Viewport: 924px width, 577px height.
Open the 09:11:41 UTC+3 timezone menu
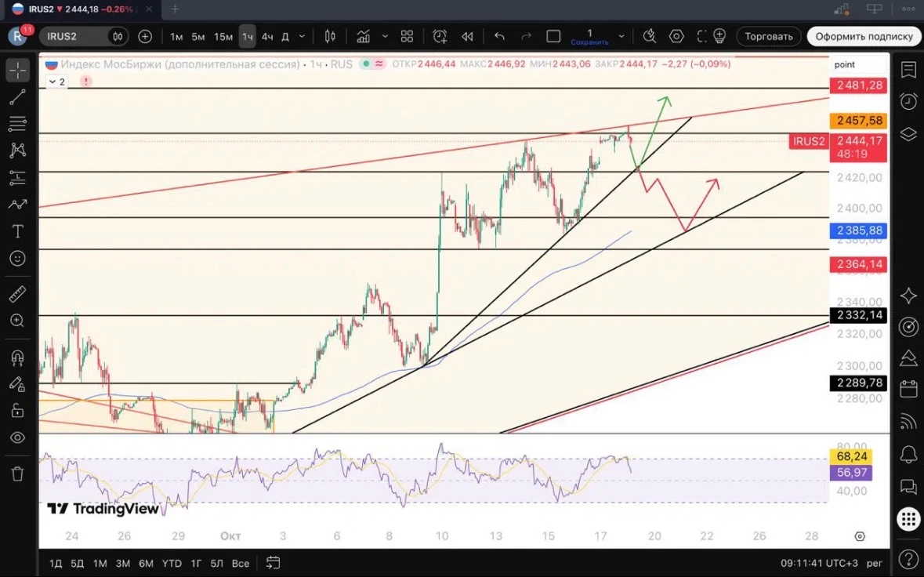[x=819, y=564]
